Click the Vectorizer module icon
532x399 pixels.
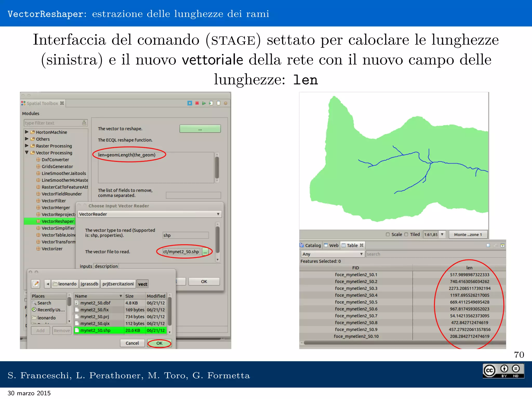[38, 249]
